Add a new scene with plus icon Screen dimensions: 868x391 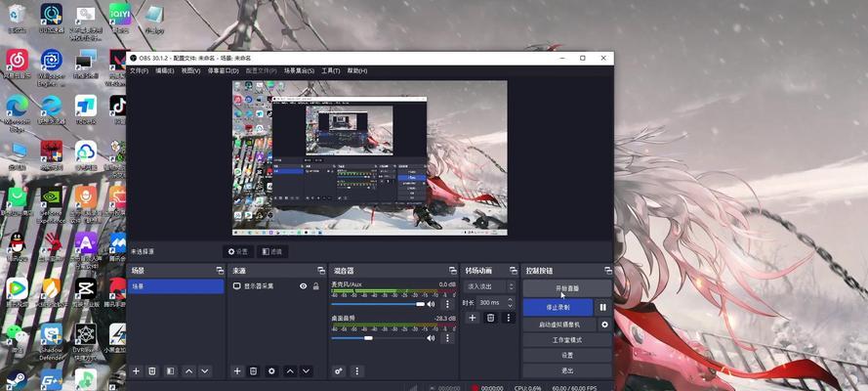click(136, 371)
